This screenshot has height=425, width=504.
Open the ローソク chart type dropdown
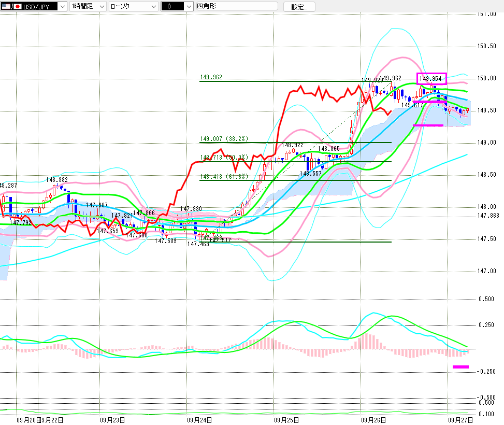(x=153, y=6)
